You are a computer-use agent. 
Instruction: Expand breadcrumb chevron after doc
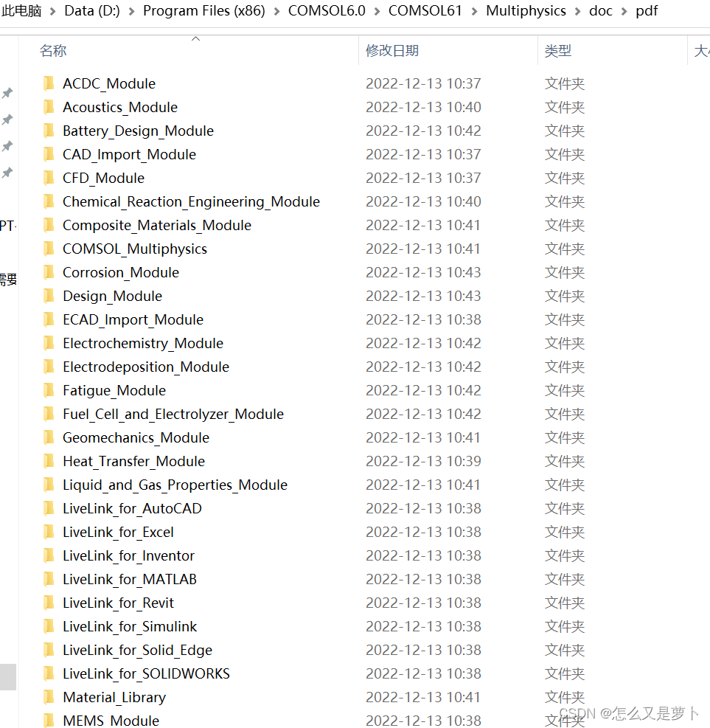(624, 11)
